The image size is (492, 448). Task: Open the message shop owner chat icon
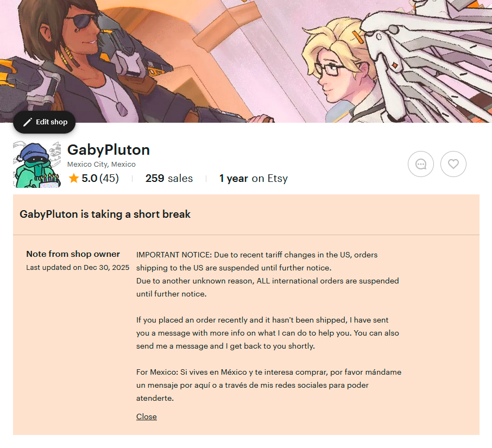click(421, 164)
